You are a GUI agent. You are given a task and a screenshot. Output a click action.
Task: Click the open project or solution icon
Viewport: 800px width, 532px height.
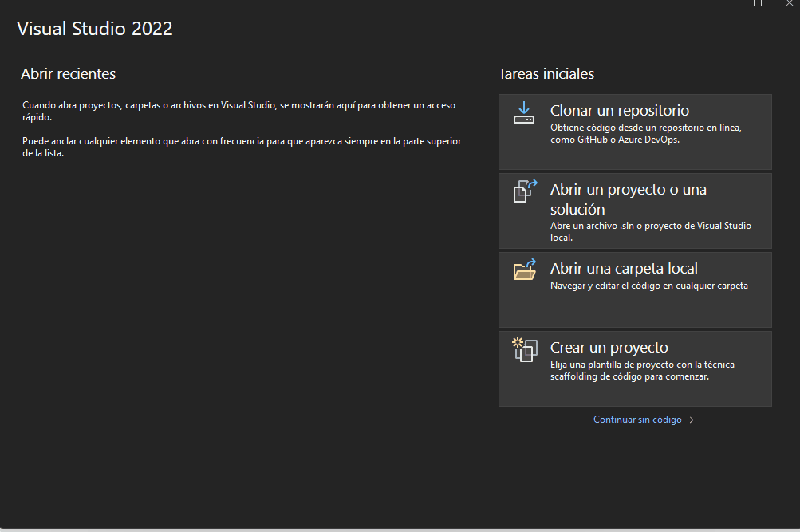[x=525, y=191]
